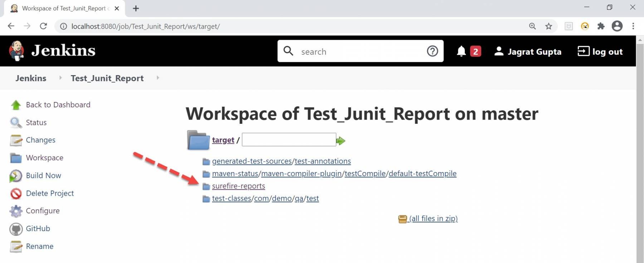Screen dimensions: 644x263
Task: Open the browser extensions puzzle icon
Action: coord(601,26)
